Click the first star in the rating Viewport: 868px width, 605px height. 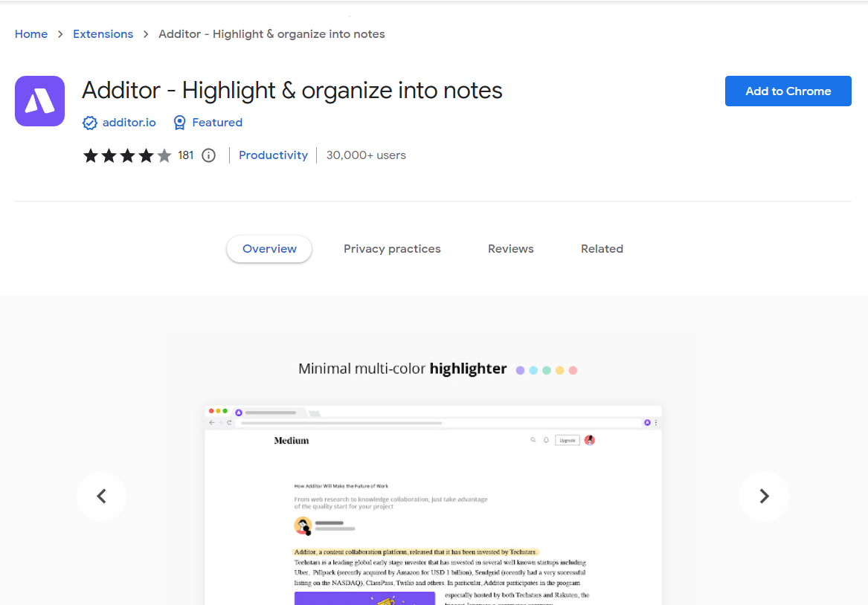pos(90,155)
